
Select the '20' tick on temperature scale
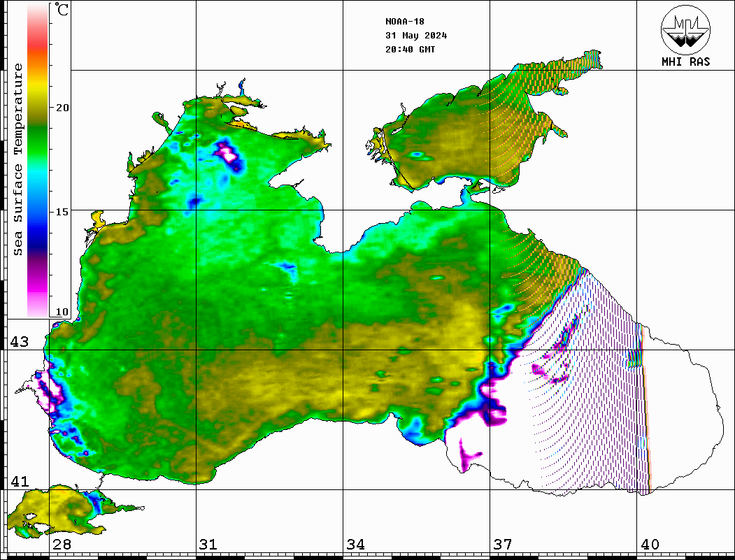(62, 107)
